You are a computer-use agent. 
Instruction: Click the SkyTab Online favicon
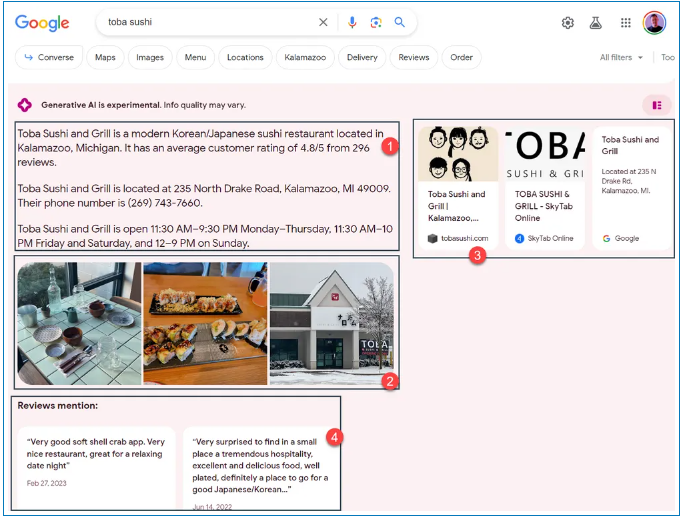pos(519,238)
